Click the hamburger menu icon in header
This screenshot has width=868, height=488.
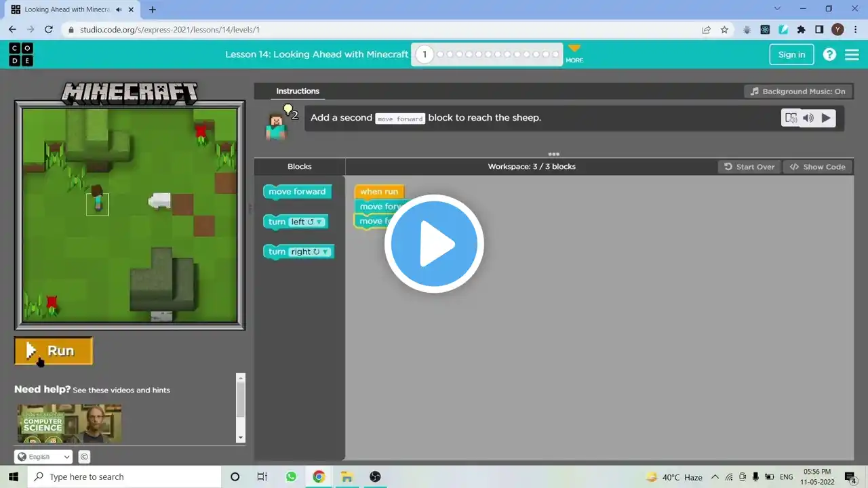852,55
